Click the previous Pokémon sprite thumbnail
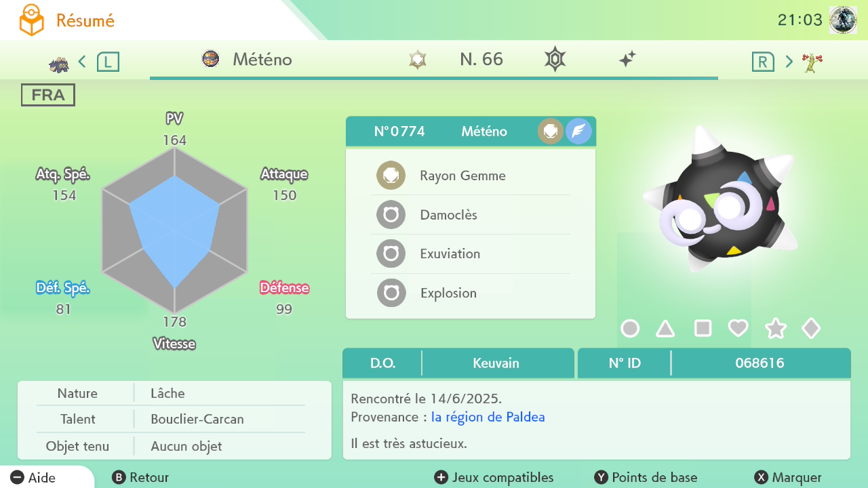 click(58, 64)
